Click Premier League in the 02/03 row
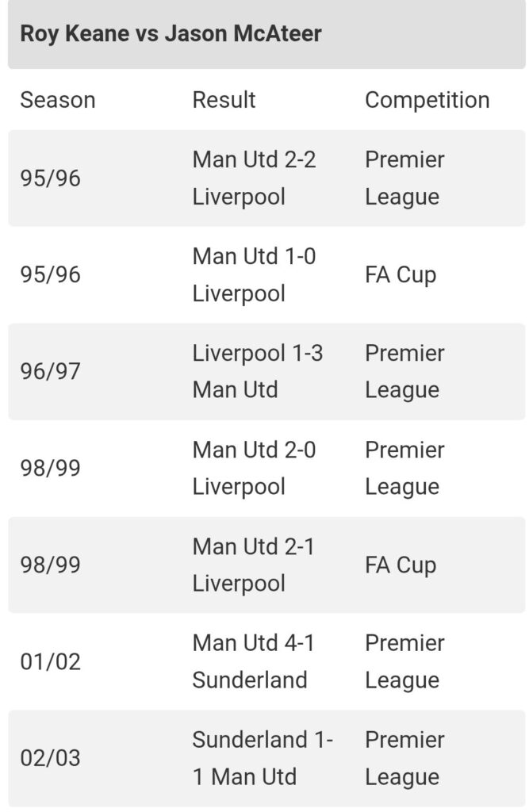Viewport: 529px width, 812px height. click(x=404, y=758)
